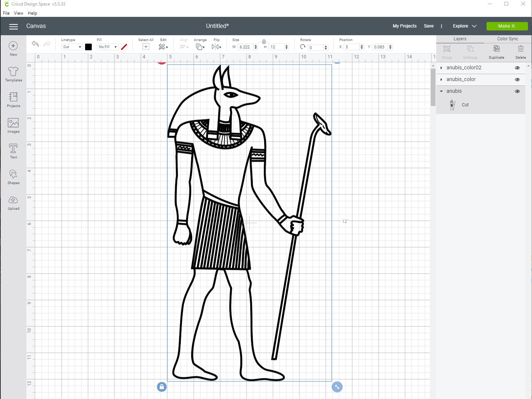The image size is (532, 399).
Task: Delete the selected layer
Action: tap(521, 52)
